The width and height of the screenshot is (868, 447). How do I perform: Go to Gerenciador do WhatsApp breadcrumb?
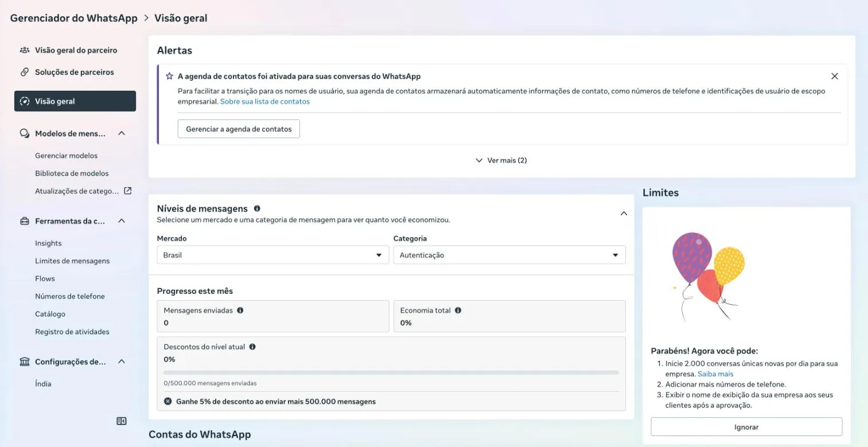[x=74, y=18]
